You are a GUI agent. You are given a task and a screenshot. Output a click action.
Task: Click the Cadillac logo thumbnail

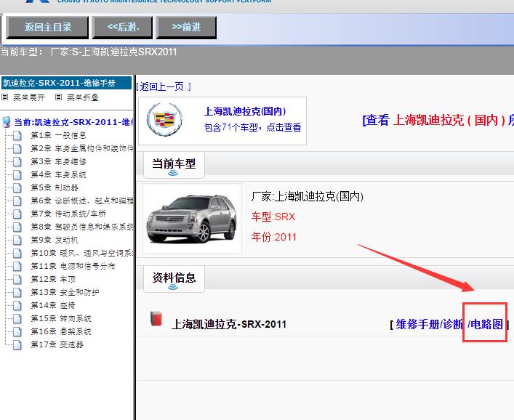[164, 120]
